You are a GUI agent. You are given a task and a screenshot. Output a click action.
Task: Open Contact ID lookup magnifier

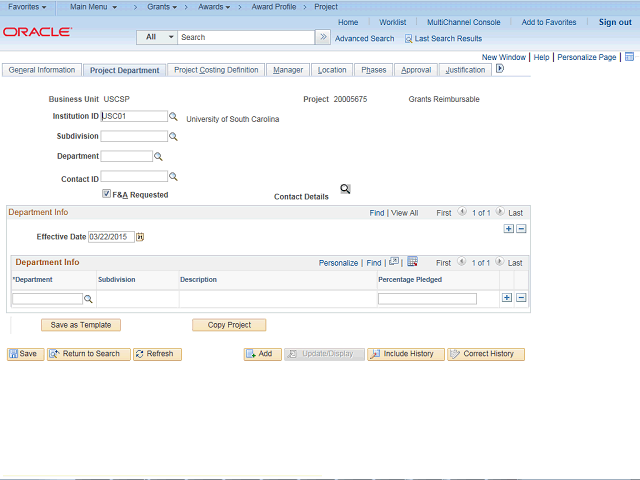(173, 176)
